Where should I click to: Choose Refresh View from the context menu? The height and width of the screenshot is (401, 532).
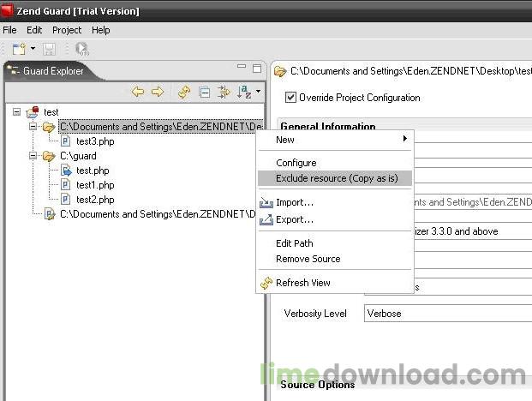[x=335, y=283]
